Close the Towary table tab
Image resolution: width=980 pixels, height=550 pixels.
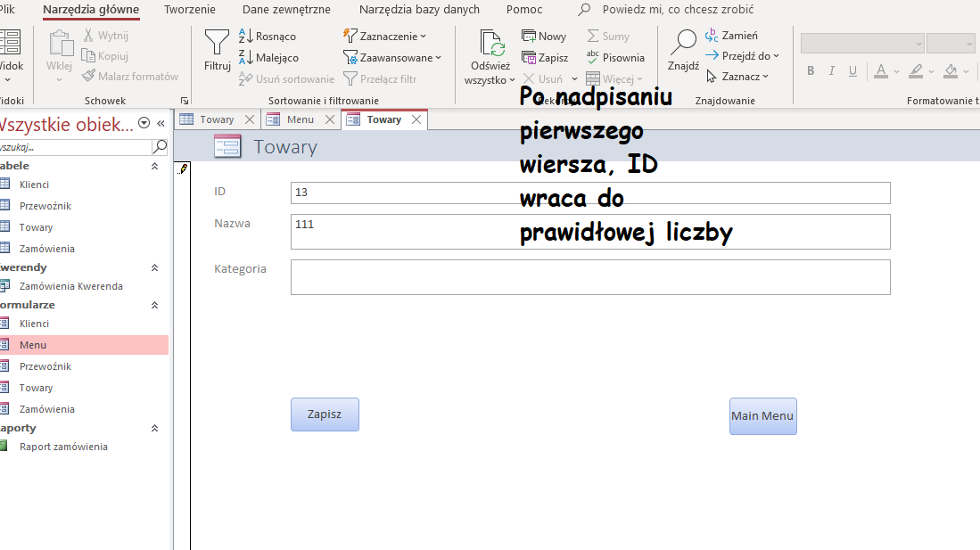click(250, 119)
